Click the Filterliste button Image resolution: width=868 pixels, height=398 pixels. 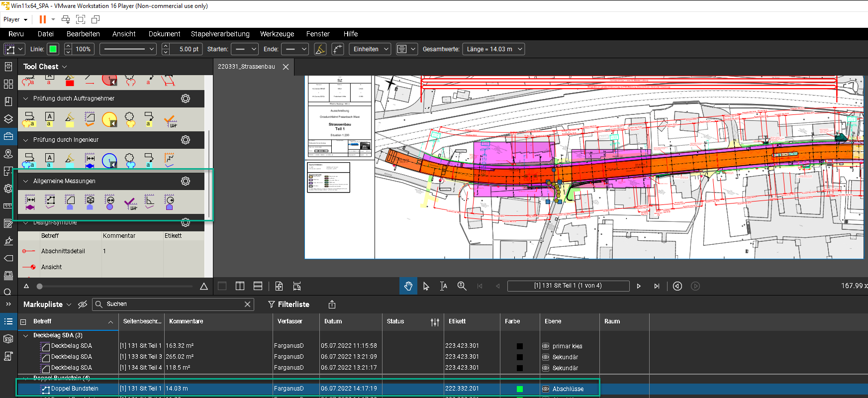click(x=289, y=304)
